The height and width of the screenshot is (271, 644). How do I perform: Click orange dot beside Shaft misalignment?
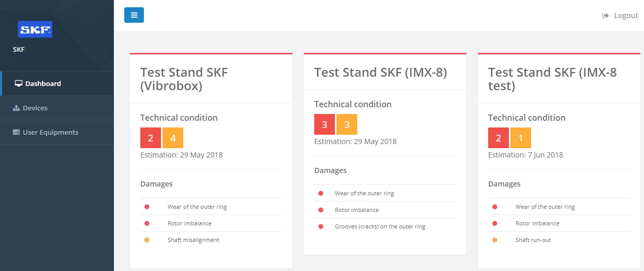(x=147, y=240)
